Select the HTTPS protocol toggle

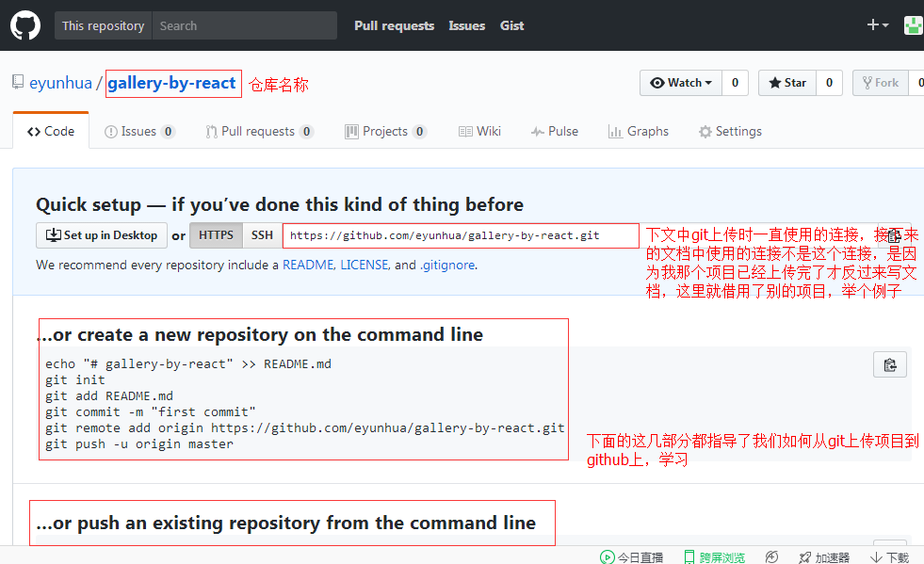click(x=216, y=235)
